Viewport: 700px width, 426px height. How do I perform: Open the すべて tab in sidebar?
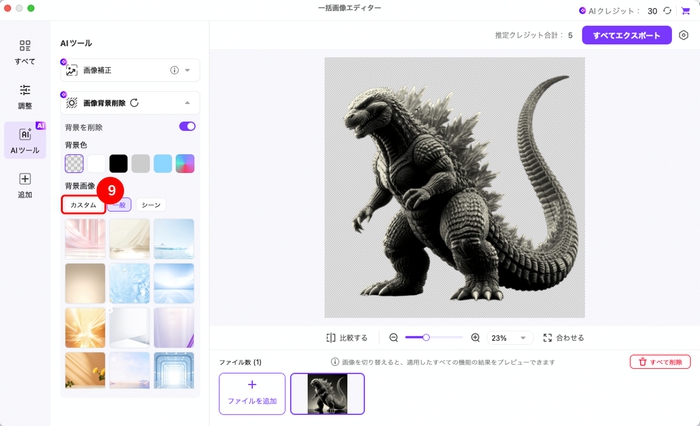25,52
